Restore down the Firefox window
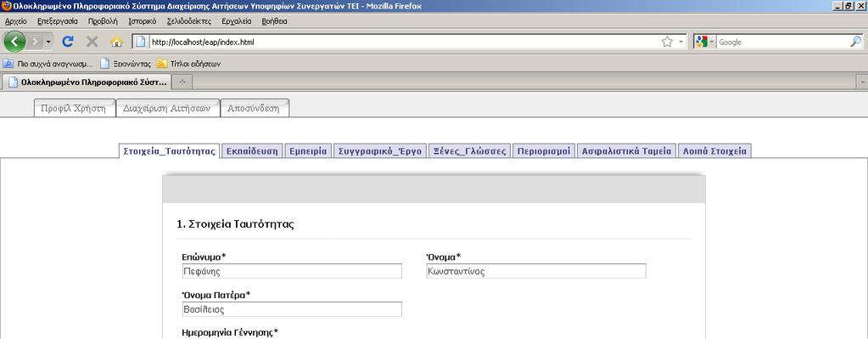 coord(848,6)
